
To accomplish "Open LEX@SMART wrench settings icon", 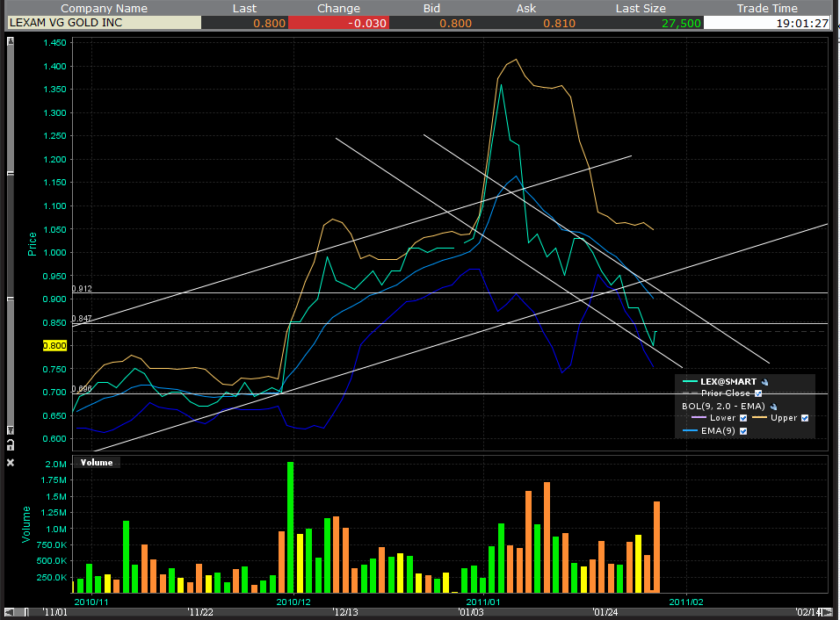I will click(x=764, y=382).
